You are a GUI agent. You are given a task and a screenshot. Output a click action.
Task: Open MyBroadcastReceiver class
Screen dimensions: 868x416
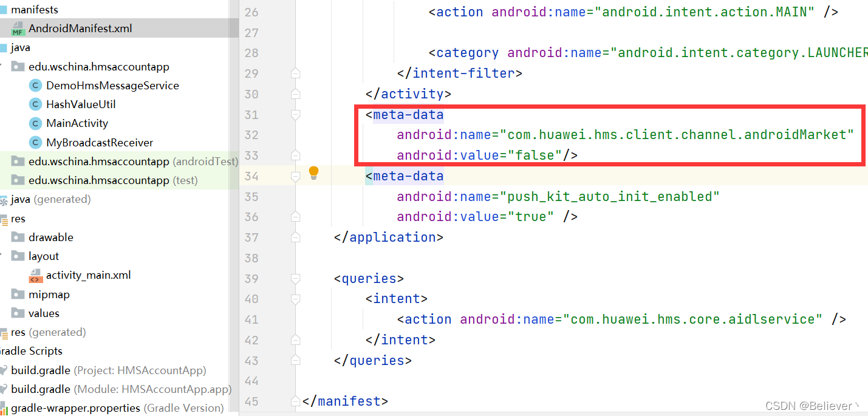(100, 143)
